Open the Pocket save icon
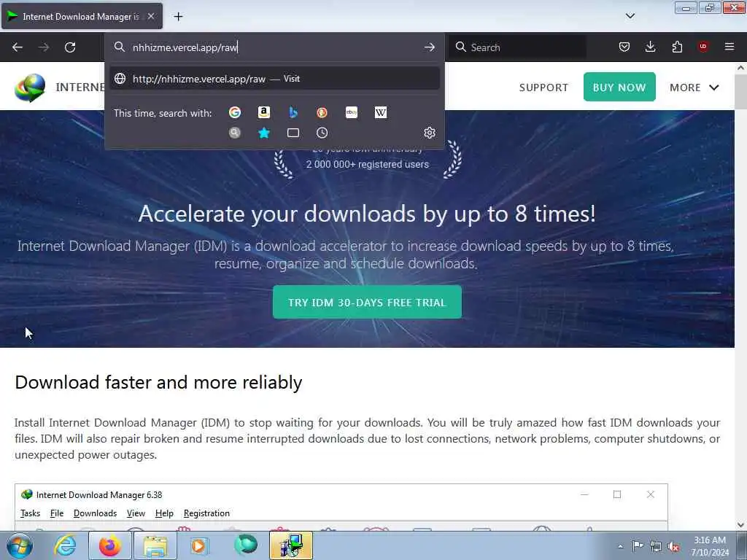Viewport: 747px width, 560px height. [624, 47]
